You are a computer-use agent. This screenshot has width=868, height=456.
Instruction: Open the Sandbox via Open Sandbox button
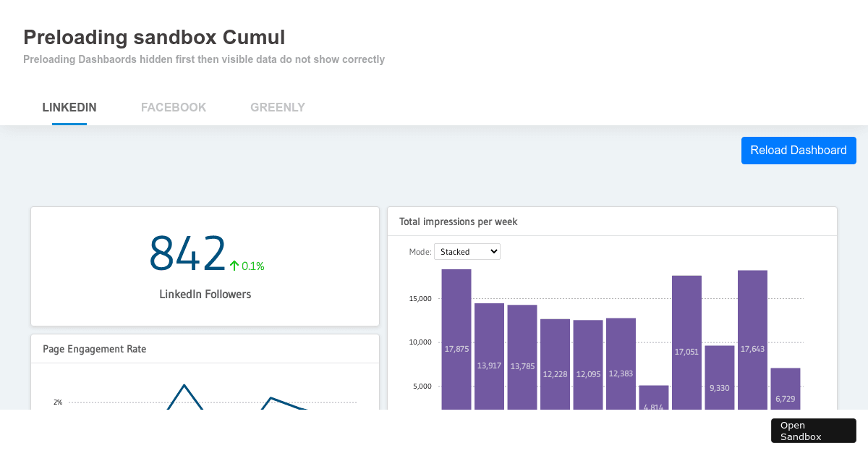[x=813, y=431]
